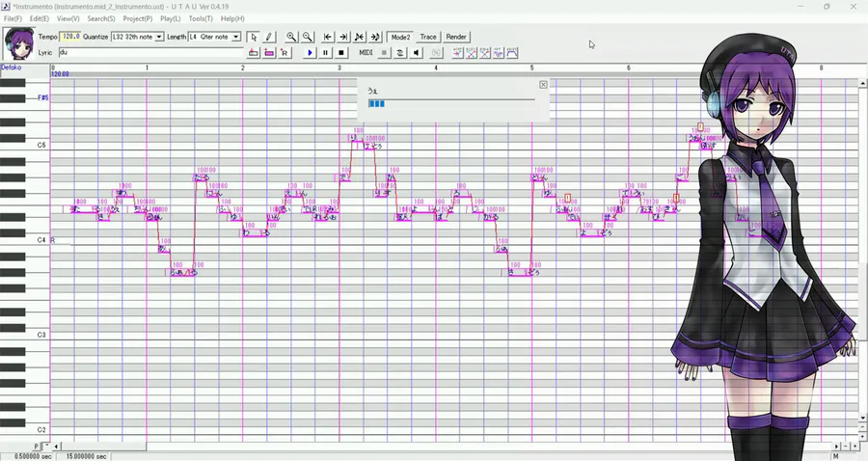Screen dimensions: 868x461
Task: Open the File menu
Action: (13, 19)
